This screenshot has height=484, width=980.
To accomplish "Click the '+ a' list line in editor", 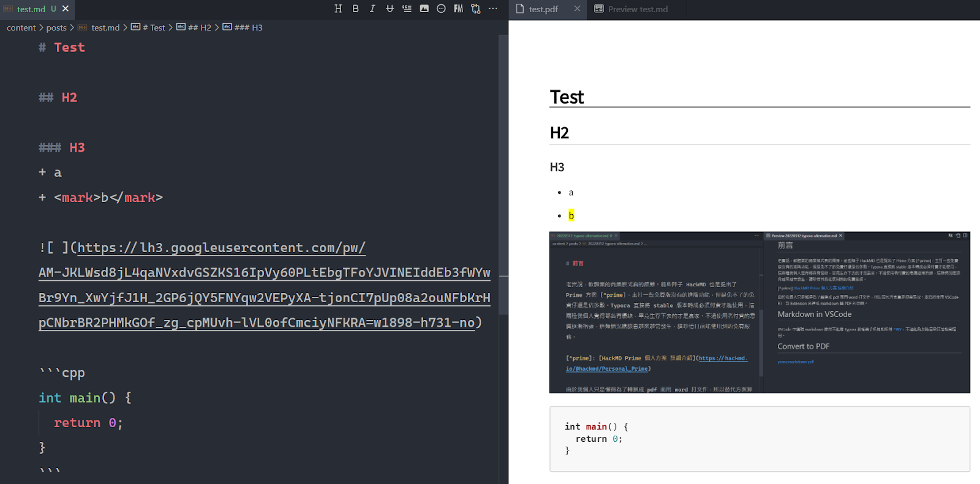I will coord(50,173).
